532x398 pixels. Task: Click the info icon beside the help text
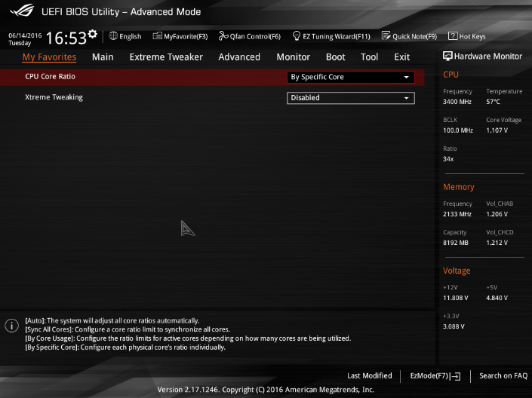coord(11,326)
